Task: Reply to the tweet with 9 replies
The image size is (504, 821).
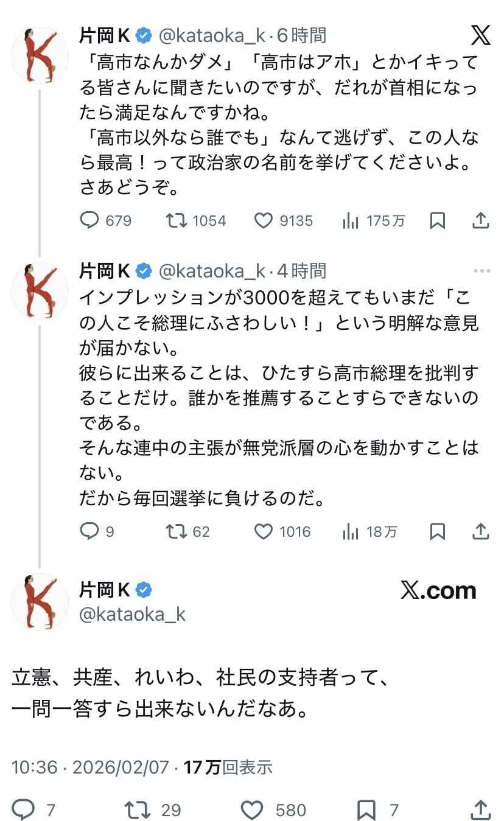Action: tap(90, 531)
